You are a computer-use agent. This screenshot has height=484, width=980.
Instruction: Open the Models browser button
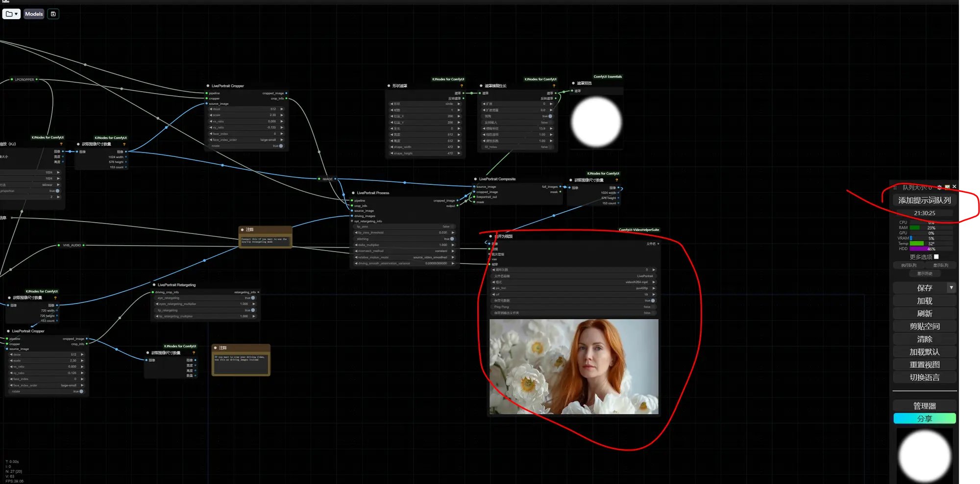click(x=34, y=14)
